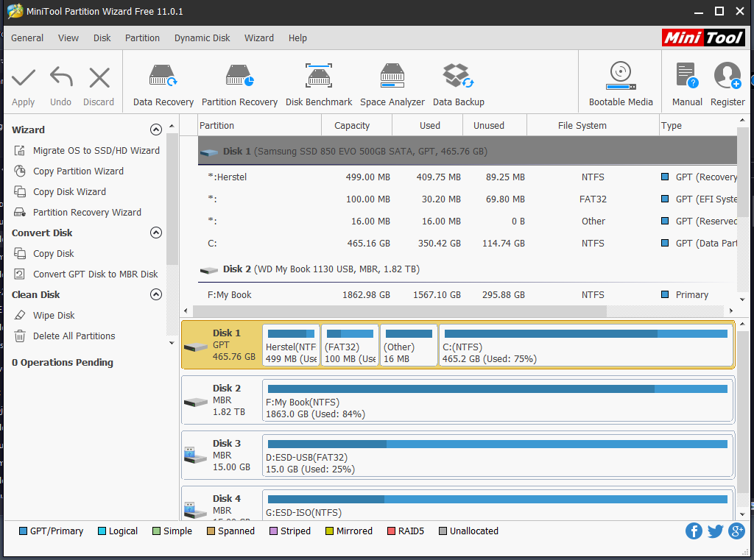Screen dimensions: 754x560
Task: Launch Data Recovery tool
Action: (163, 85)
